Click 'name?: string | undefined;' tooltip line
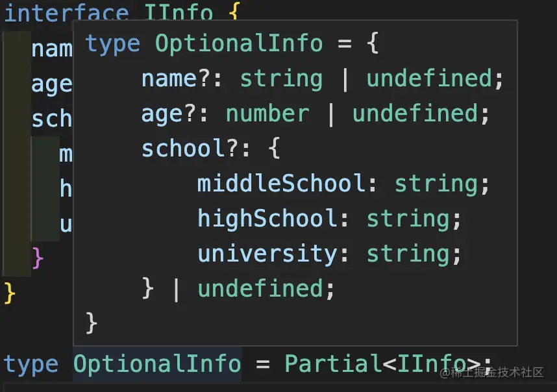This screenshot has height=392, width=557. (x=322, y=79)
